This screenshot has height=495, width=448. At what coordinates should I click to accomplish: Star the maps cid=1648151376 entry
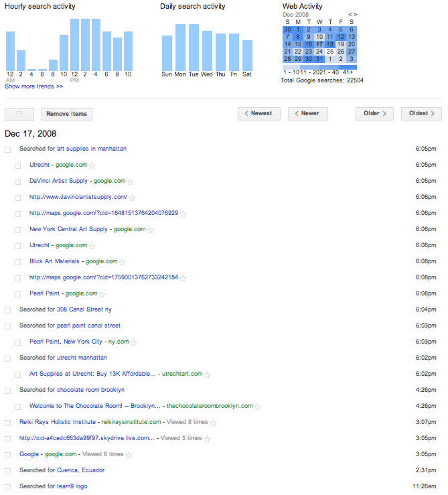click(183, 214)
